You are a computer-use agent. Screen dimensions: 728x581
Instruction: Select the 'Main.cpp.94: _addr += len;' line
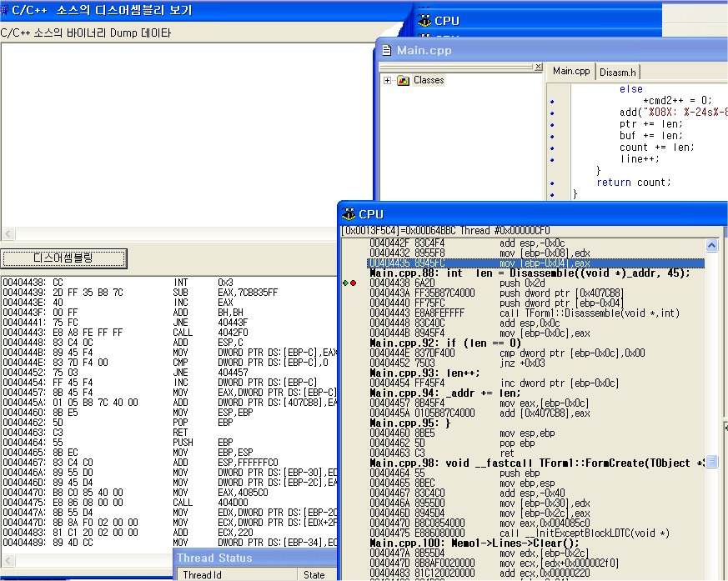[445, 393]
